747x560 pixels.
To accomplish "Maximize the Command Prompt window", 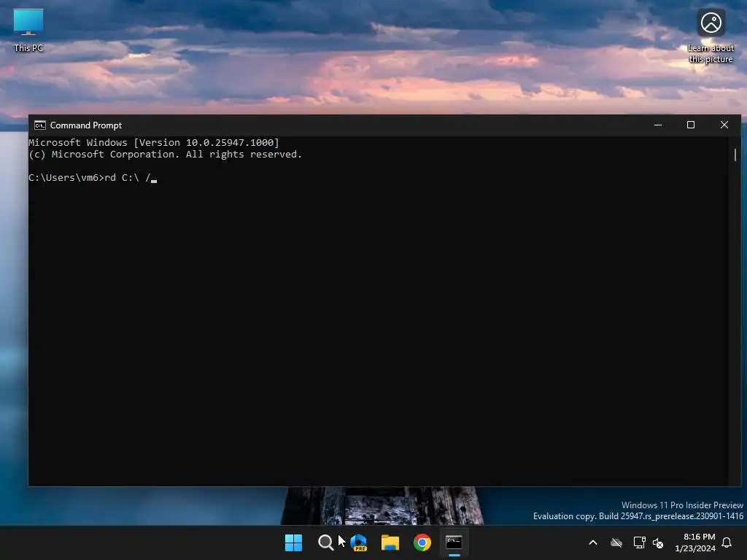I will click(x=691, y=125).
